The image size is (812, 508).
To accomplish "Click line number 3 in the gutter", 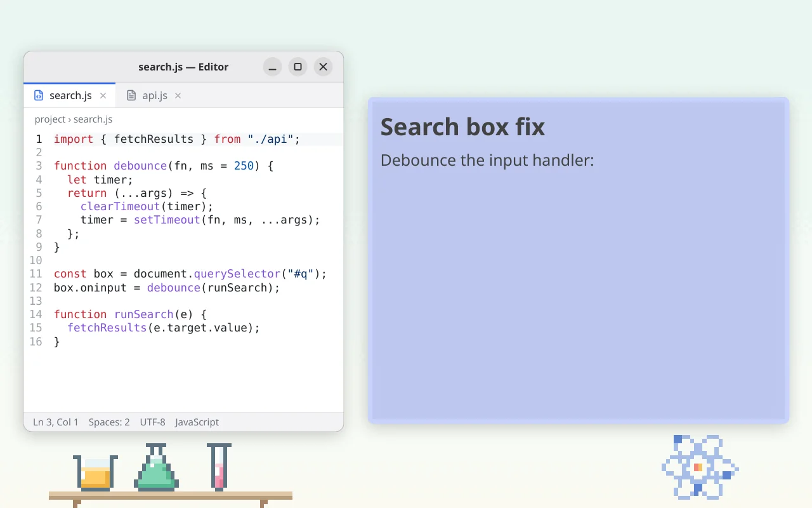I will click(39, 166).
